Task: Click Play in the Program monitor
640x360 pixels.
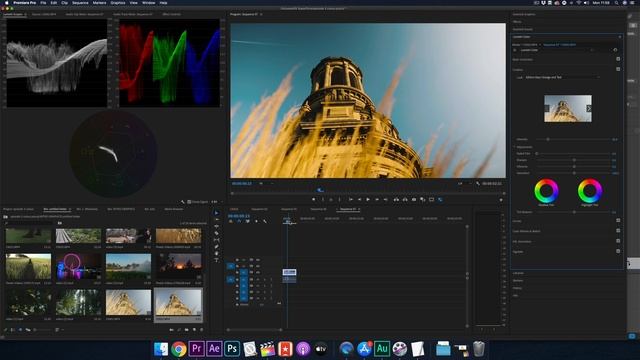Action: [368, 200]
